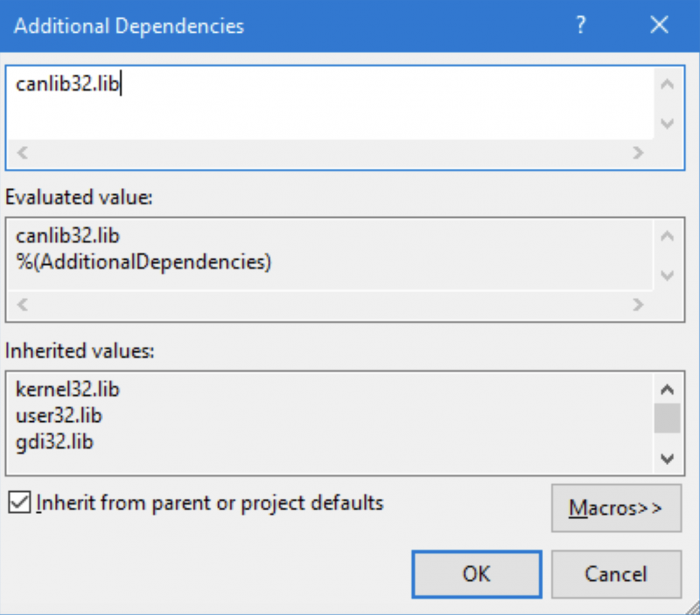Click the right scroll arrow below the input box

(638, 153)
